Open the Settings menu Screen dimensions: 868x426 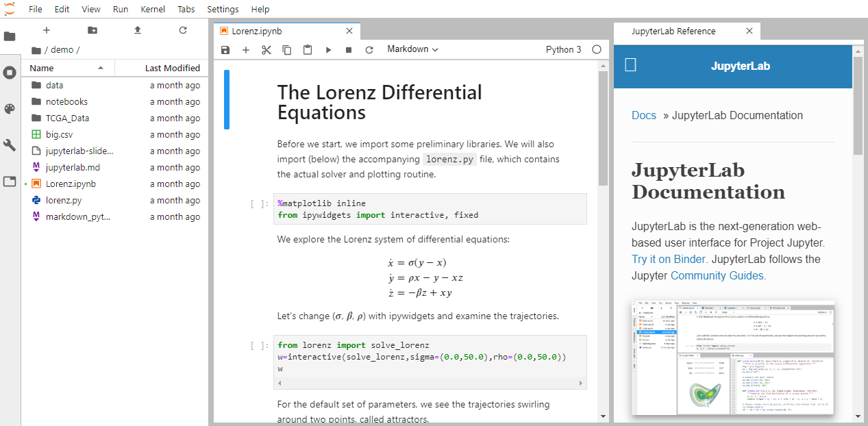223,9
